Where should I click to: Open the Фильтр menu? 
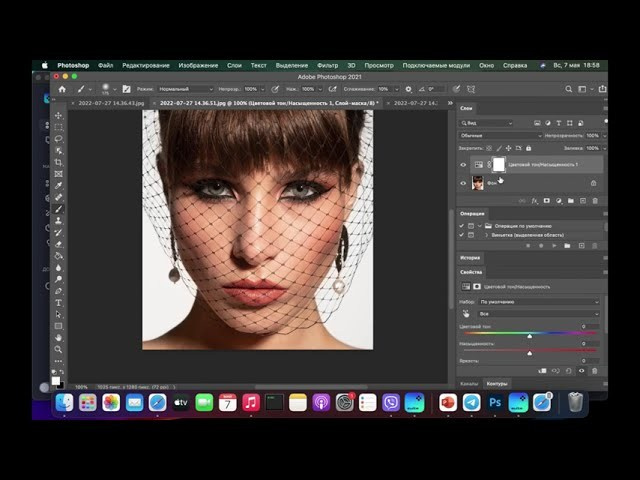point(327,65)
